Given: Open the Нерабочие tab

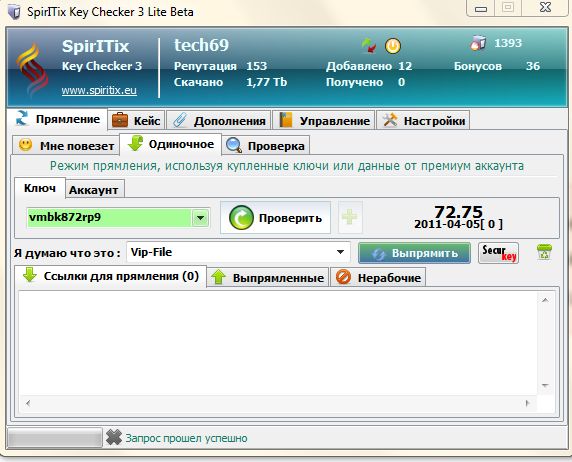Looking at the screenshot, I should (378, 277).
